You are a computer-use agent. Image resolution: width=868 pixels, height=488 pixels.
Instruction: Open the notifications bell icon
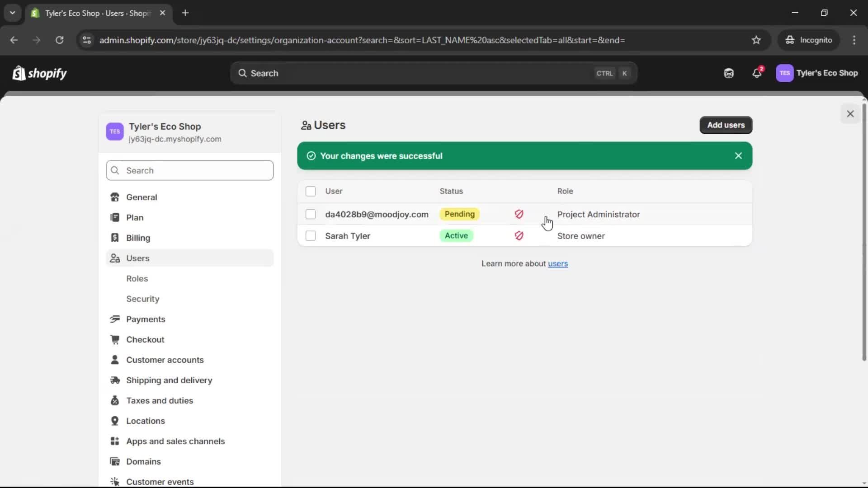click(756, 73)
